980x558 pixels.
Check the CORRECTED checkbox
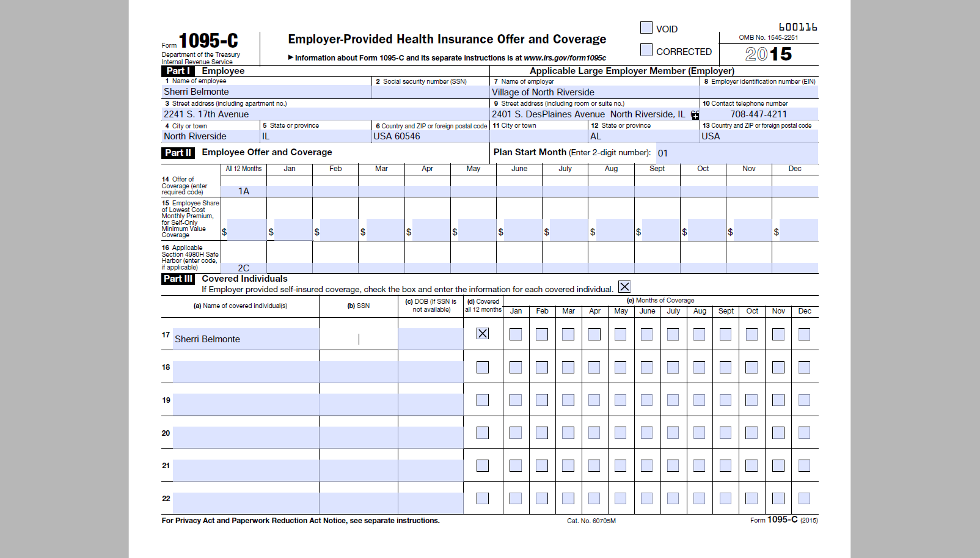click(x=646, y=50)
